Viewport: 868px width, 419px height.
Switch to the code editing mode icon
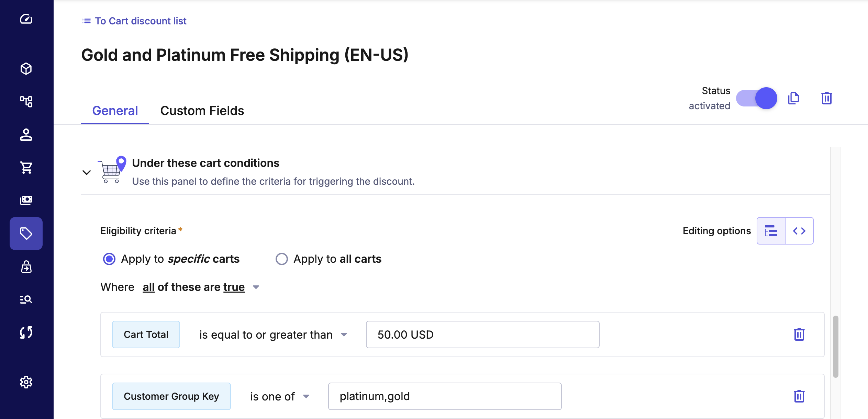coord(799,231)
